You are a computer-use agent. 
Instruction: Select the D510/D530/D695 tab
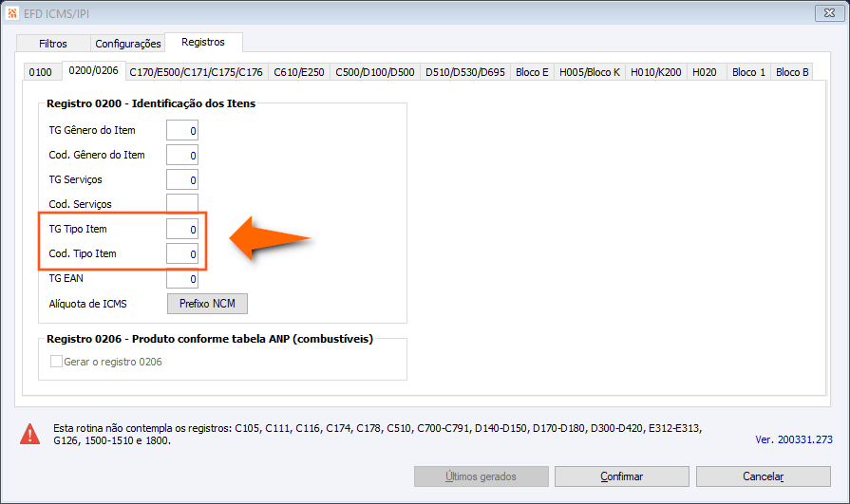(465, 72)
